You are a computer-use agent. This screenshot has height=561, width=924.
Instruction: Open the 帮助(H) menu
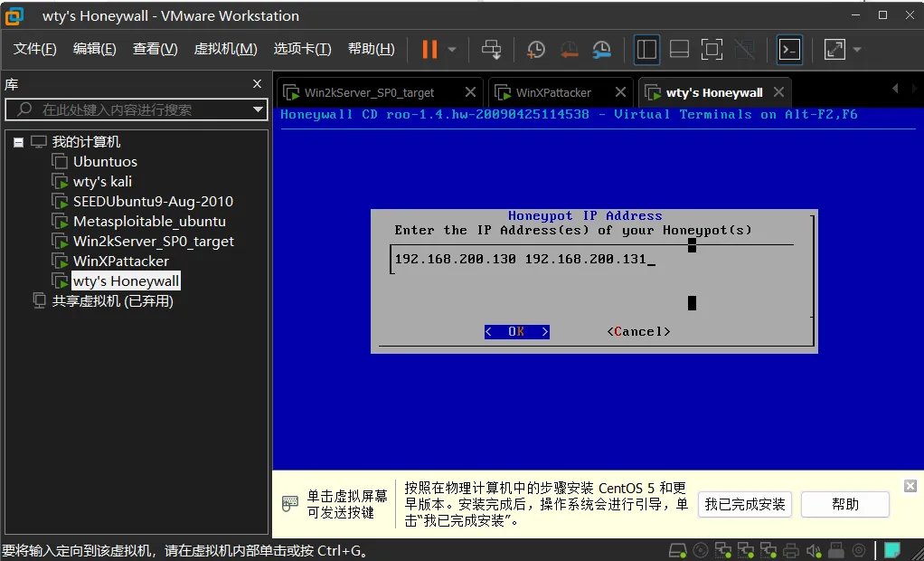(x=372, y=49)
